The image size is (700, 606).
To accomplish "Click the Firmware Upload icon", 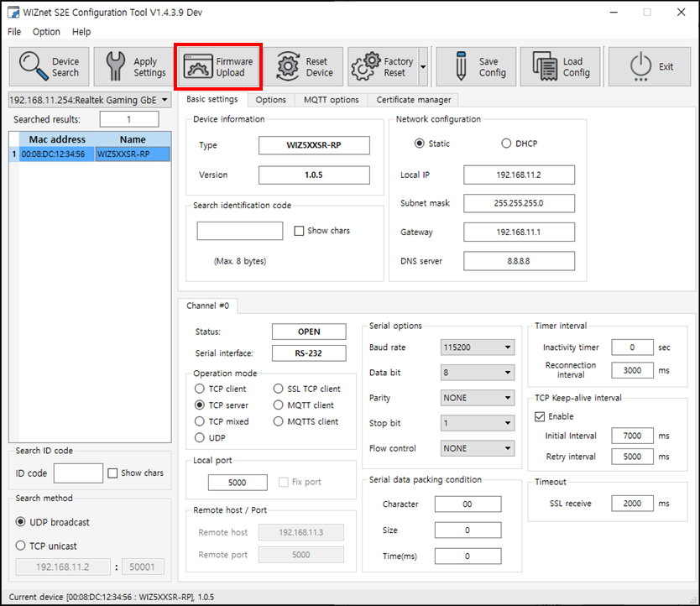I will tap(198, 66).
